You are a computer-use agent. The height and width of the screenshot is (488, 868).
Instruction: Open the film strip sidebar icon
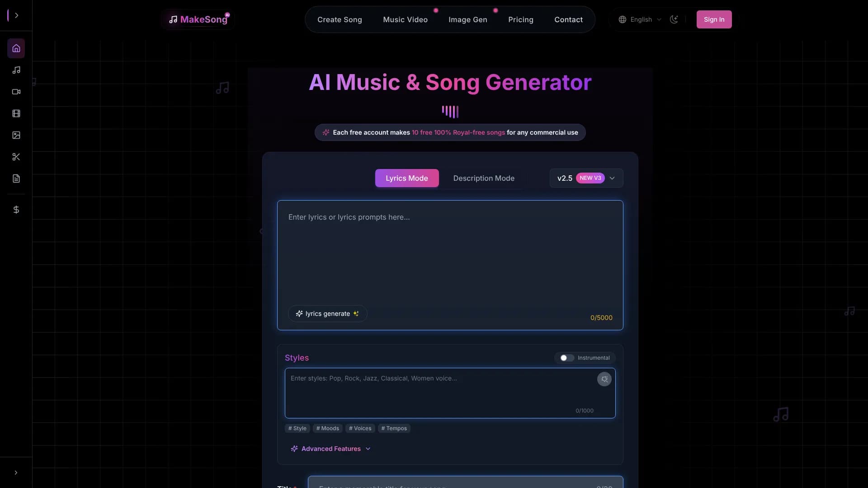pyautogui.click(x=16, y=113)
